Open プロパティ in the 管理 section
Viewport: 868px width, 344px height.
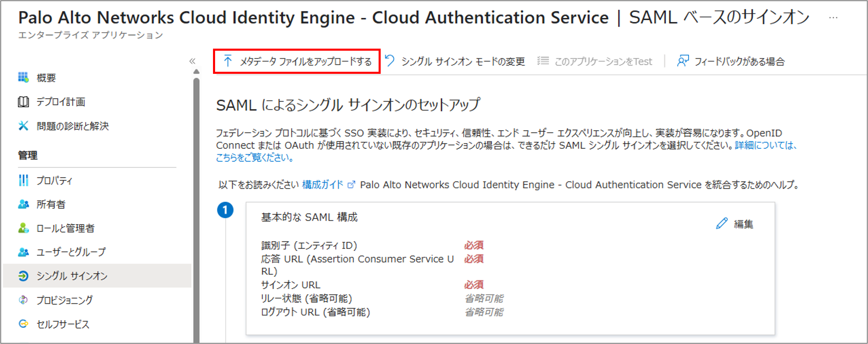[x=54, y=180]
